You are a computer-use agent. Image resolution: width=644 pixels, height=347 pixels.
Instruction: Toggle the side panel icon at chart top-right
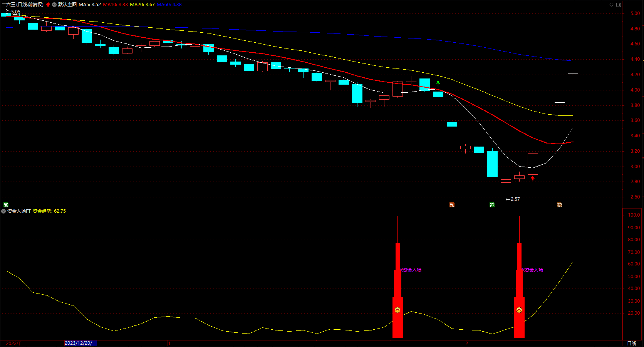tap(619, 5)
